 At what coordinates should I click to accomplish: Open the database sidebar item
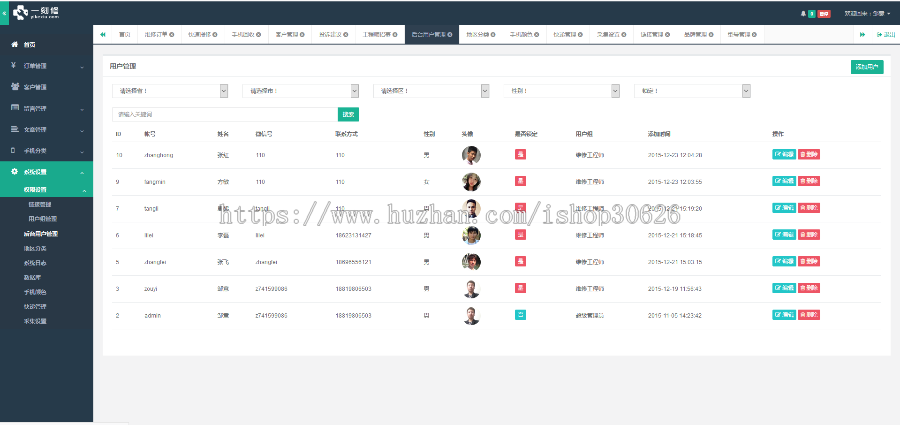click(x=30, y=277)
